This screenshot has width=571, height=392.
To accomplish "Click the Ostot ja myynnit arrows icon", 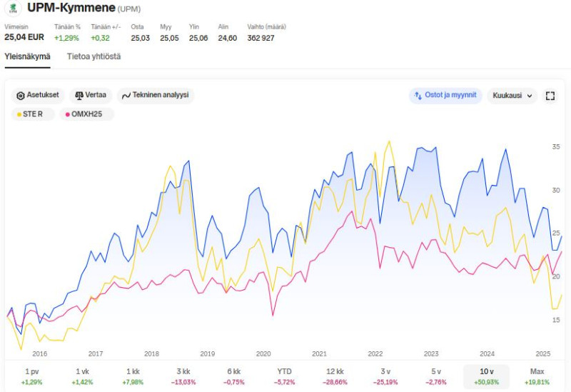I will (x=418, y=96).
